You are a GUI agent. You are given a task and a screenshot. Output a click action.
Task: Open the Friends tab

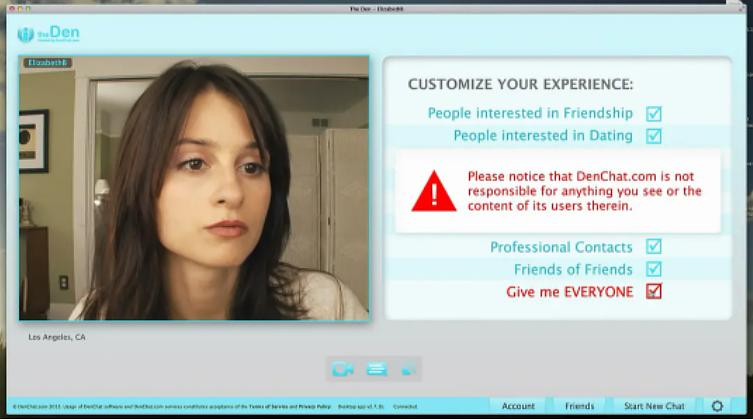point(579,406)
